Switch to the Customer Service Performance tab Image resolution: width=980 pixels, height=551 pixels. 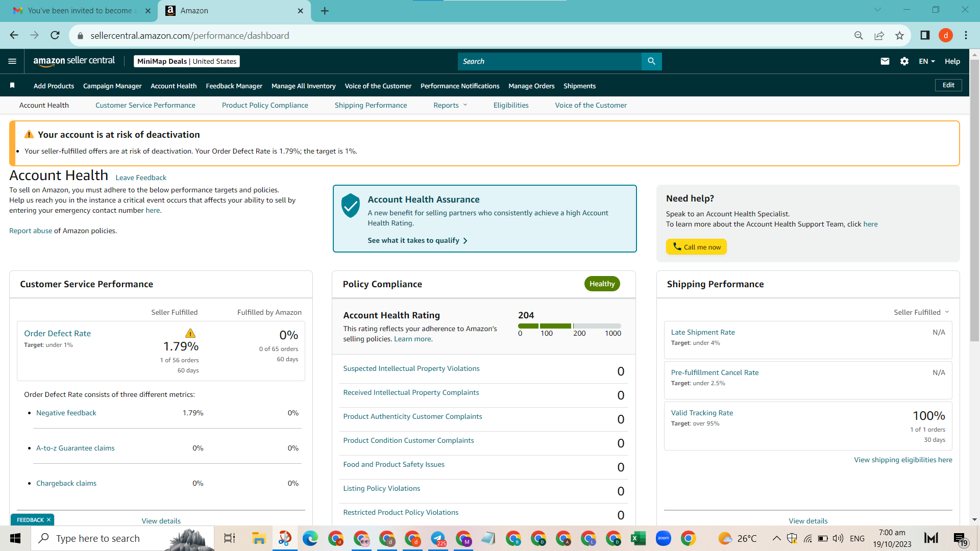click(145, 105)
